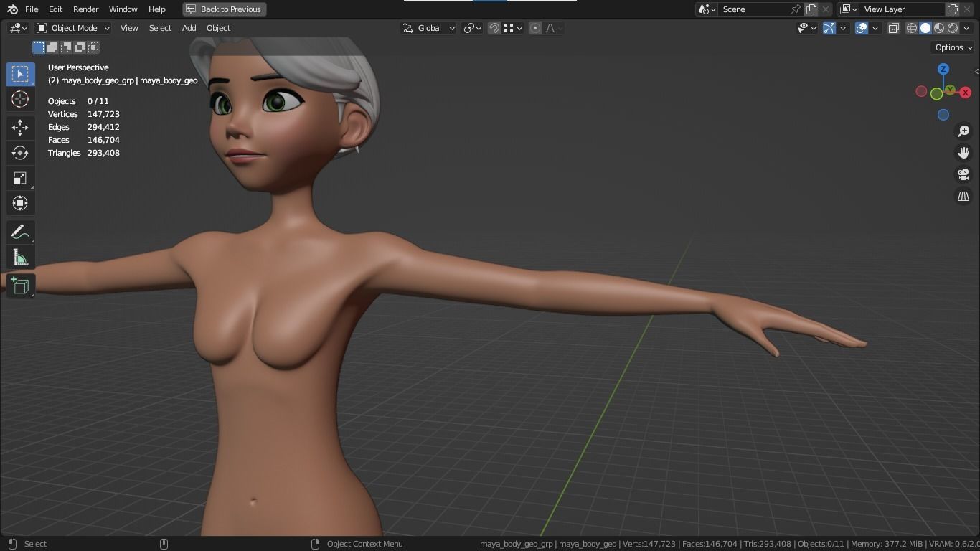Click the Zoom view magnifier icon
This screenshot has width=980, height=551.
963,131
